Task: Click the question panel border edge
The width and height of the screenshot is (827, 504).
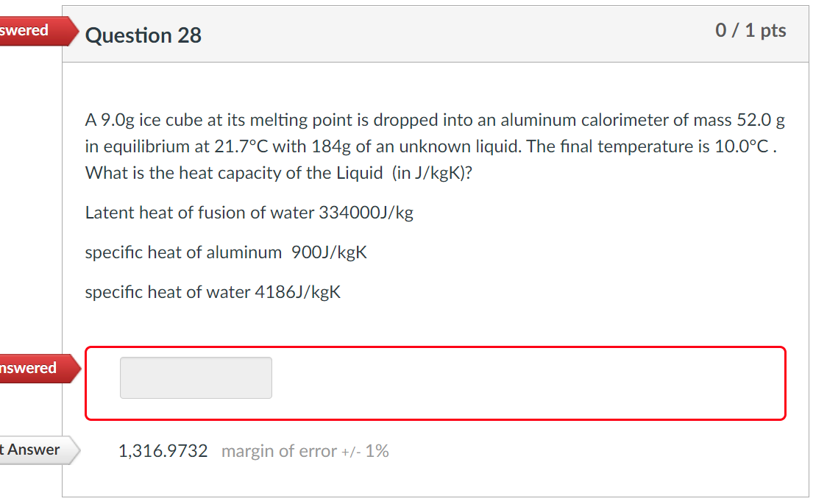Action: pos(65,221)
